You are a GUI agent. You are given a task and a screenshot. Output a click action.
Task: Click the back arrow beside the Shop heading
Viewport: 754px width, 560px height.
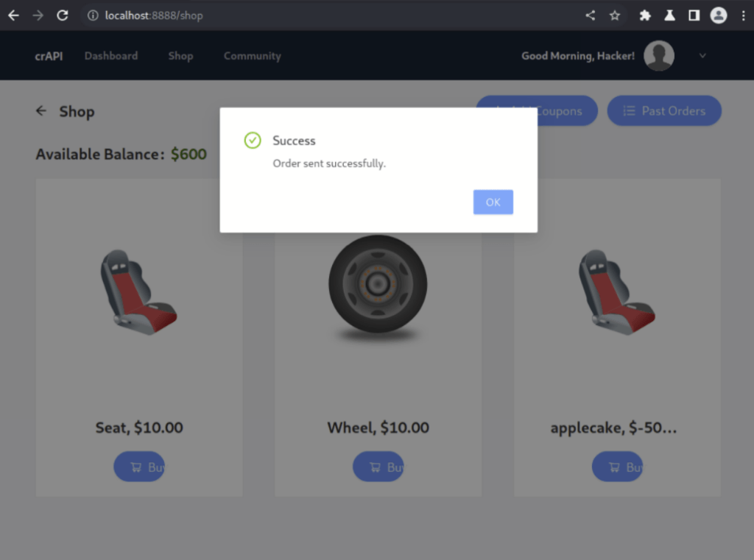coord(41,110)
